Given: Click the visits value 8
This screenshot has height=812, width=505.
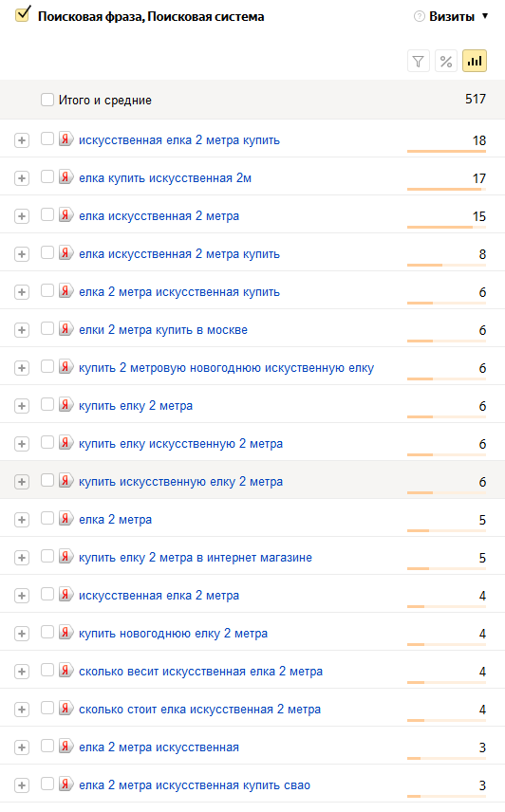Looking at the screenshot, I should [483, 254].
